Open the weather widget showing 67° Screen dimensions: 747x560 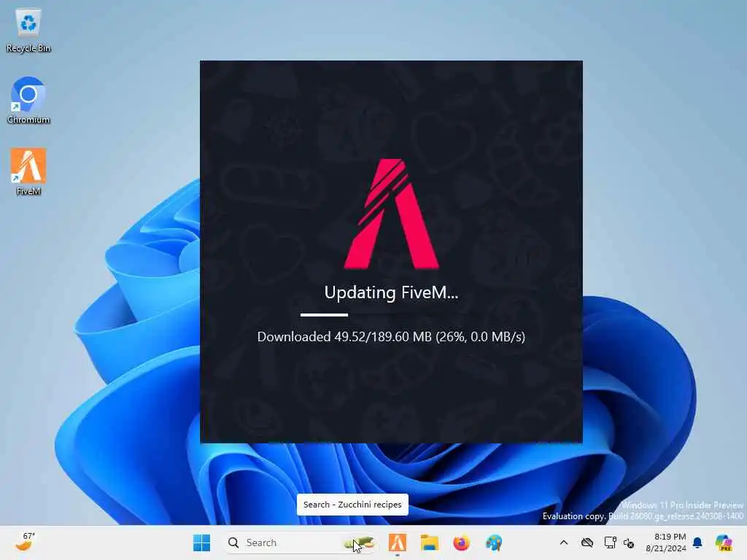(25, 542)
